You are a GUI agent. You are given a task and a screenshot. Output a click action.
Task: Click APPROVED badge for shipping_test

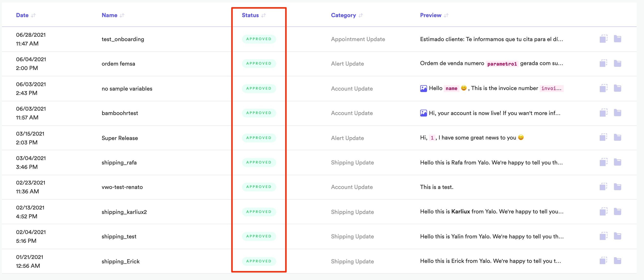259,236
